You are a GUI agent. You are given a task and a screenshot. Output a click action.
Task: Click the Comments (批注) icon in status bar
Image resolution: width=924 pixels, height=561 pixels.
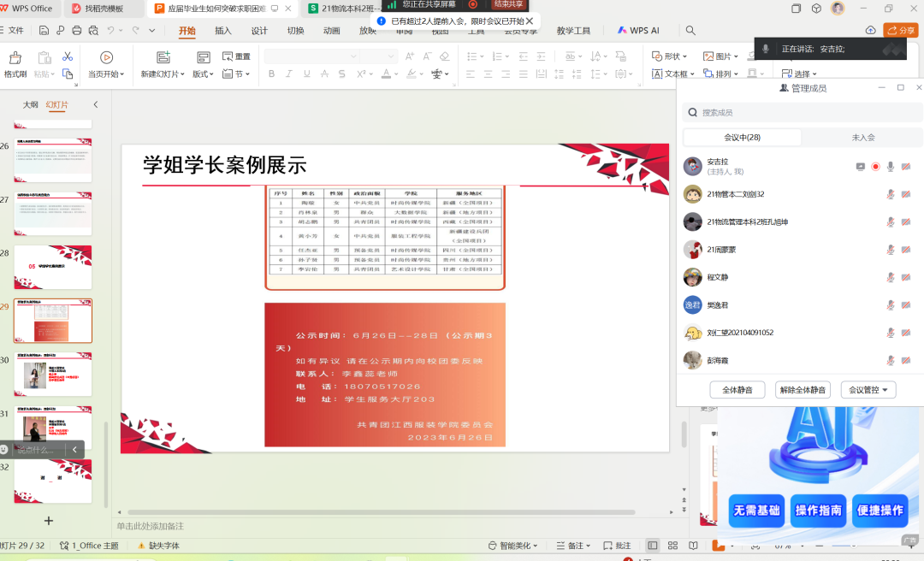[x=618, y=546]
